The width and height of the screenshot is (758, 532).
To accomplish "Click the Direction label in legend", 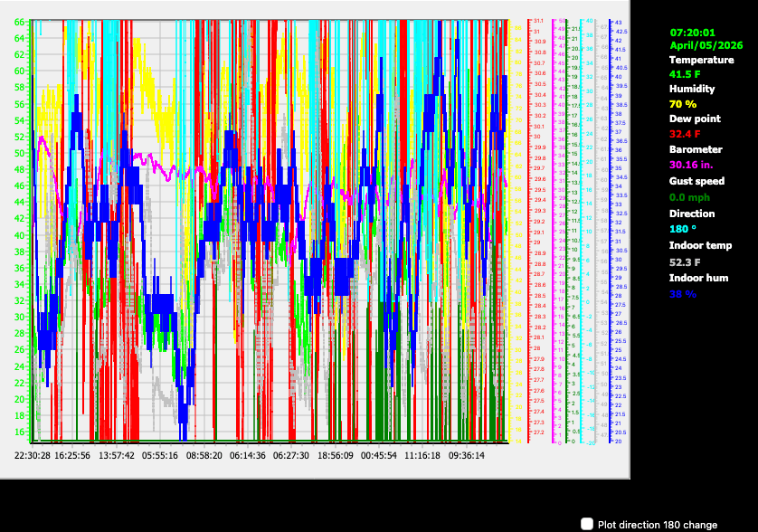I will point(692,214).
